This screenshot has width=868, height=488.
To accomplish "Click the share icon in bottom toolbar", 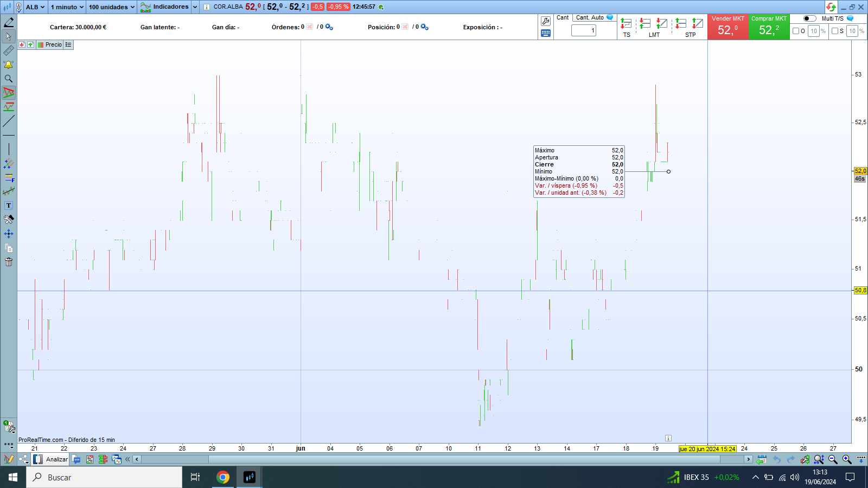I will pyautogui.click(x=23, y=459).
